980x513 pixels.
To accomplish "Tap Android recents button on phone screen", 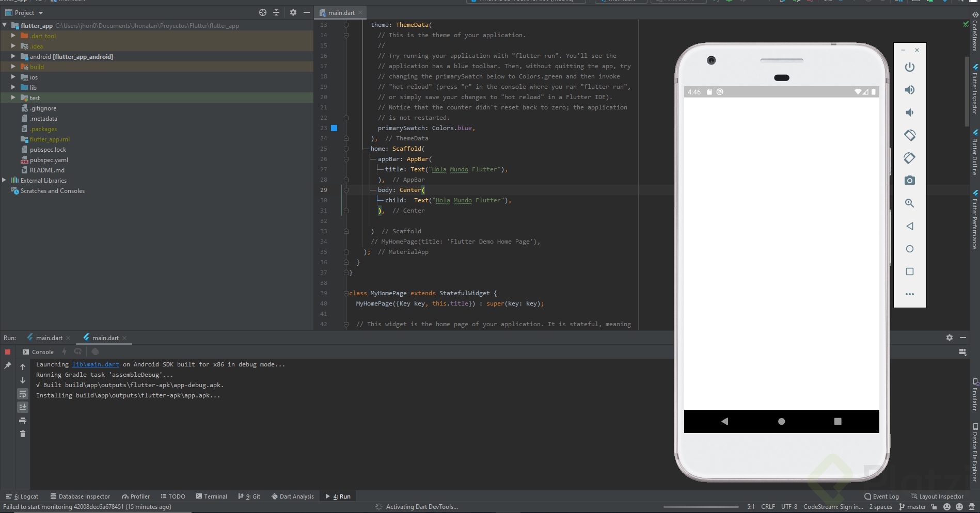I will pyautogui.click(x=838, y=422).
